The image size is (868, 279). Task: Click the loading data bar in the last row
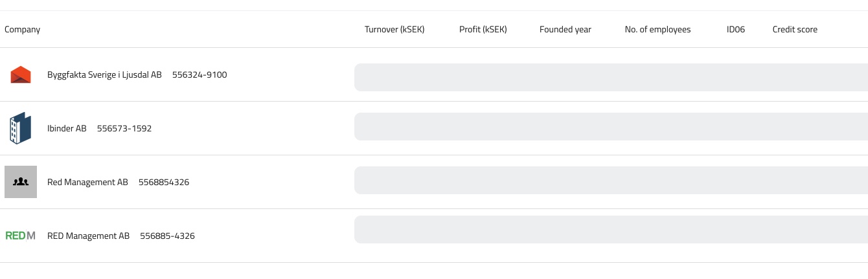pos(610,230)
